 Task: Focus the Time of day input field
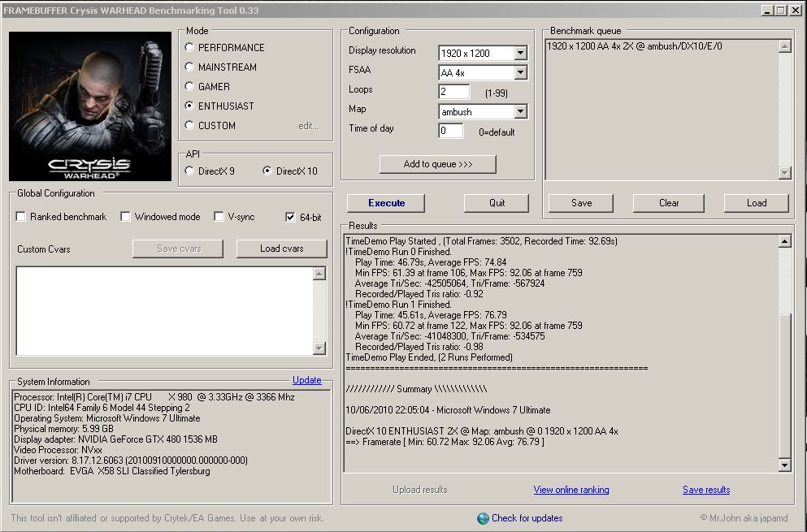[451, 131]
